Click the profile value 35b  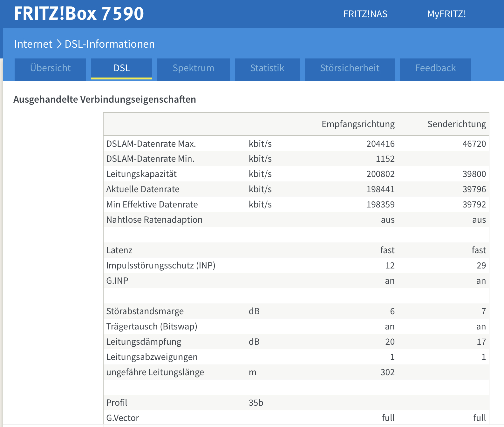coord(256,403)
